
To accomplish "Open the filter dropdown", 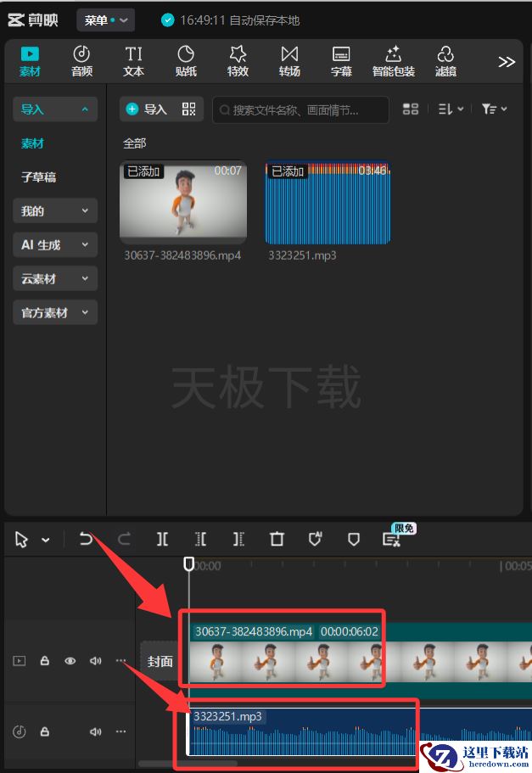I will [494, 109].
